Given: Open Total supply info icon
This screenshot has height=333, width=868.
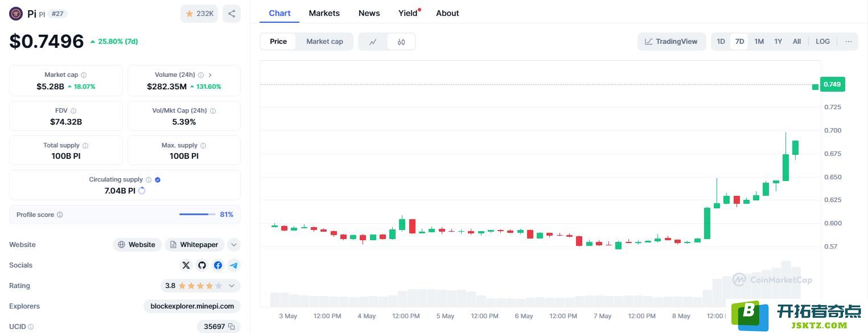Looking at the screenshot, I should (x=85, y=146).
